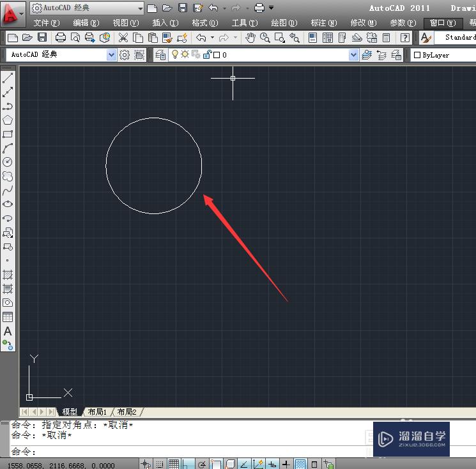
Task: Select the Construction Line tool
Action: 8,92
